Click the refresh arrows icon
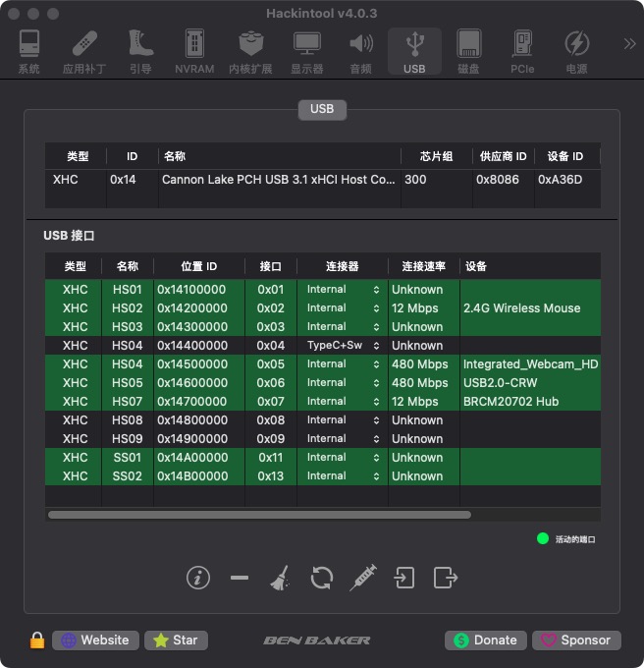Image resolution: width=644 pixels, height=668 pixels. tap(322, 578)
